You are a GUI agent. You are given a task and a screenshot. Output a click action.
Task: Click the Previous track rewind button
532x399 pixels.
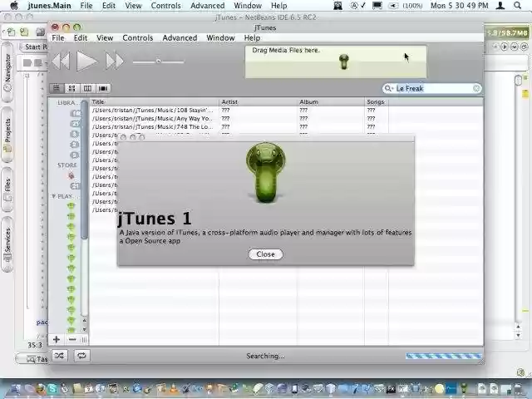pos(61,62)
